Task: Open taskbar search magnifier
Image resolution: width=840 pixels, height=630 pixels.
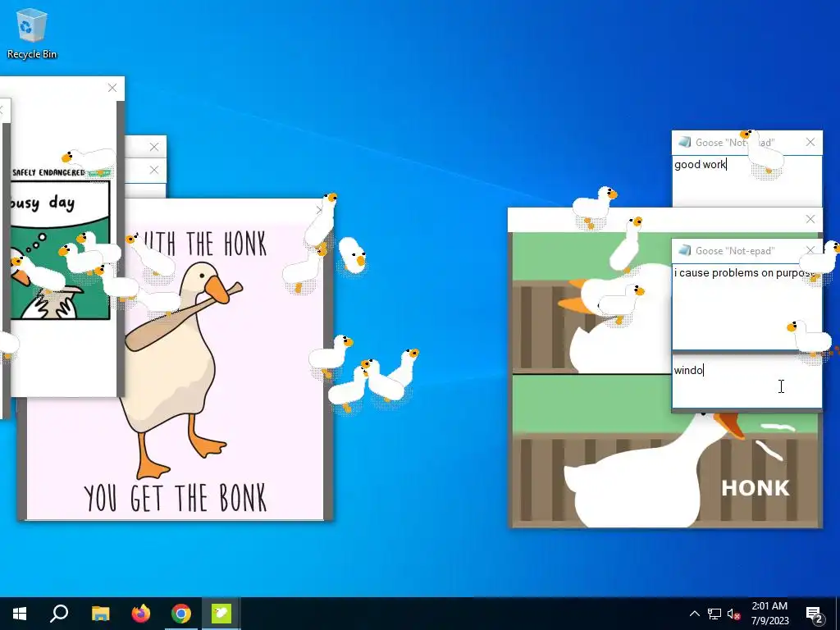Action: point(59,614)
